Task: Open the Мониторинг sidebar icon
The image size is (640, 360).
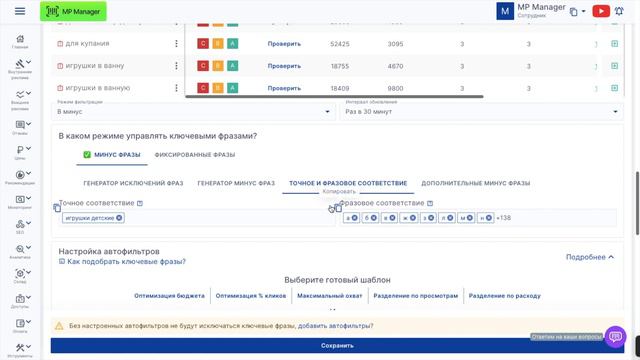Action: point(20,199)
